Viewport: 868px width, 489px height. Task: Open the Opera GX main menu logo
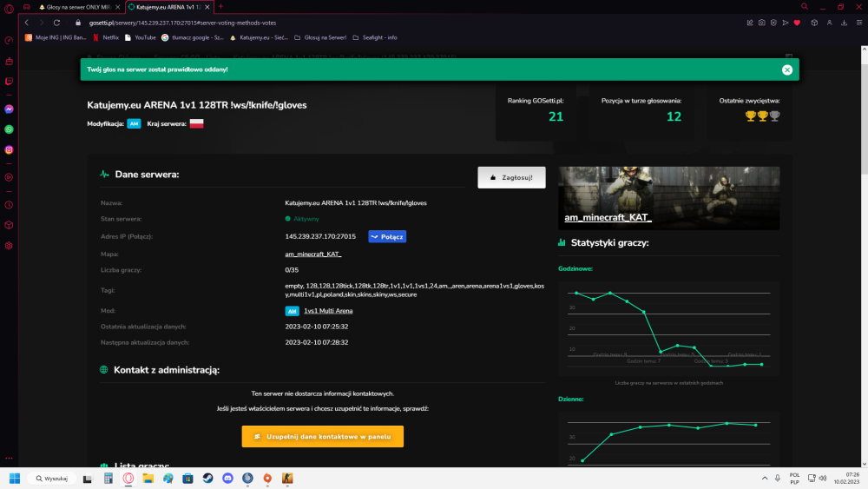[x=9, y=9]
